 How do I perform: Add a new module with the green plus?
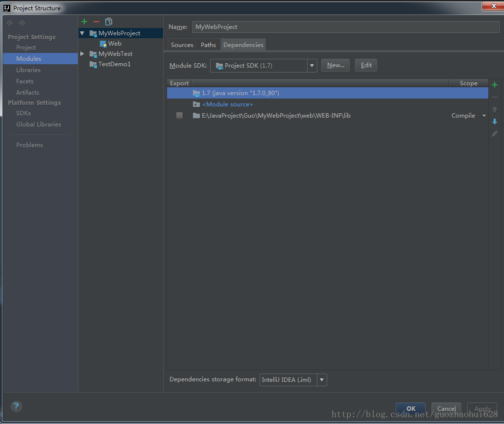coord(84,22)
